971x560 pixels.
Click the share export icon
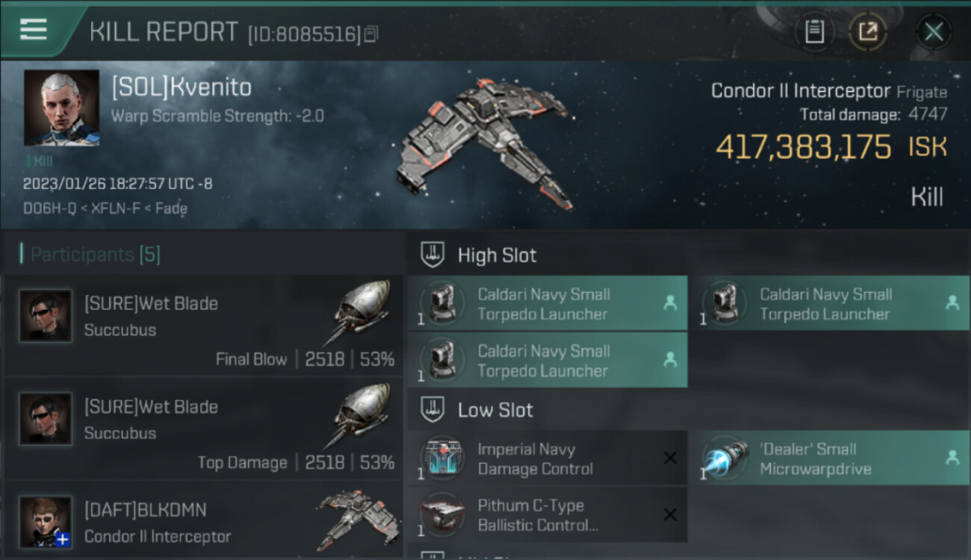click(868, 32)
